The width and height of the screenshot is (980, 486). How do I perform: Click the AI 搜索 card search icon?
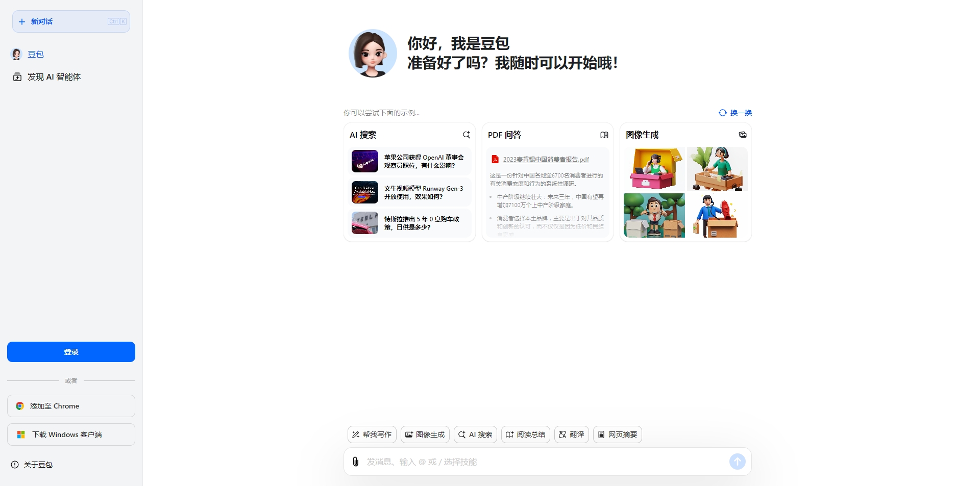(466, 135)
